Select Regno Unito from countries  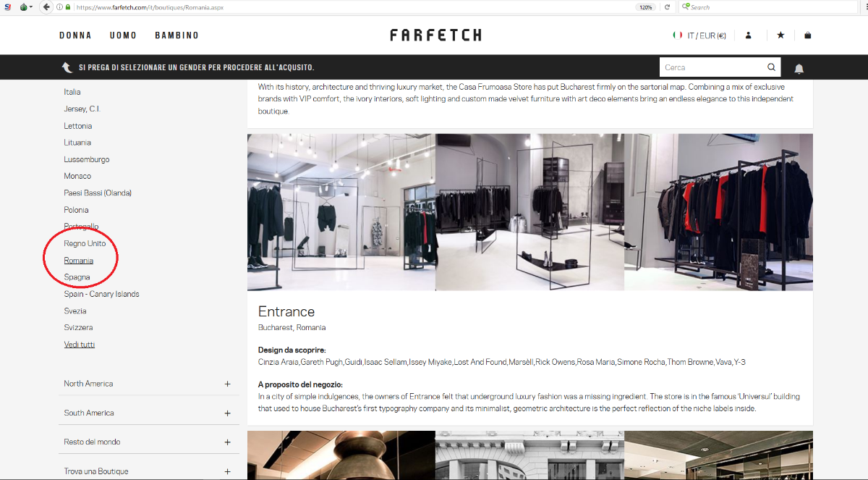tap(85, 243)
